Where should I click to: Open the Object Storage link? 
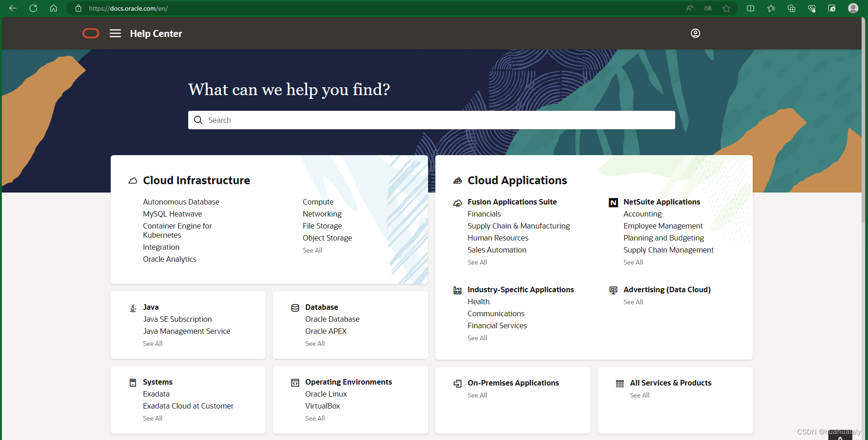tap(327, 238)
